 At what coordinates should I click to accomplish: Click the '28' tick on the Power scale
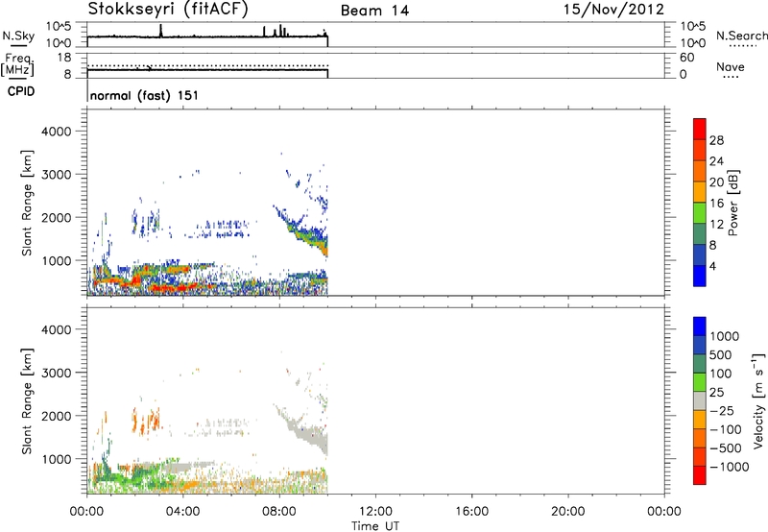pos(716,140)
